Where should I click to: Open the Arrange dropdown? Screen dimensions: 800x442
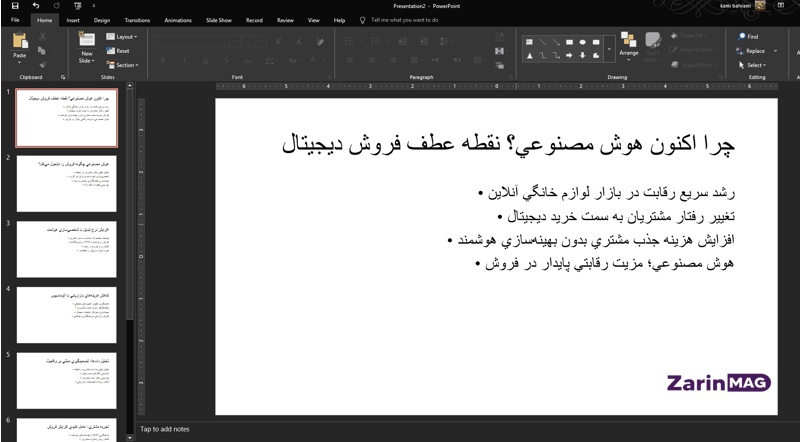[629, 45]
